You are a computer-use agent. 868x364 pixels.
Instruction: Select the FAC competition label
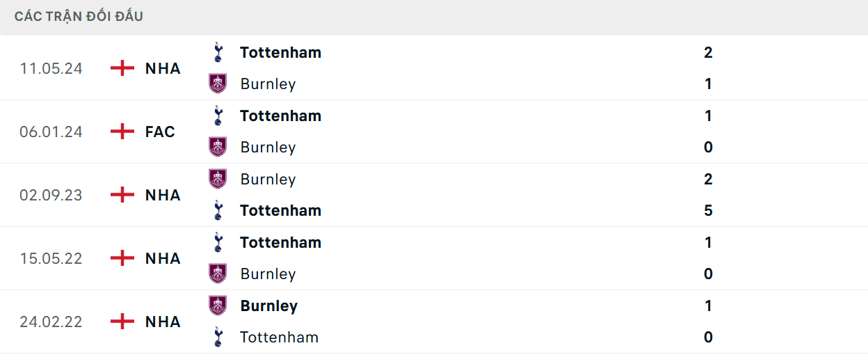160,132
